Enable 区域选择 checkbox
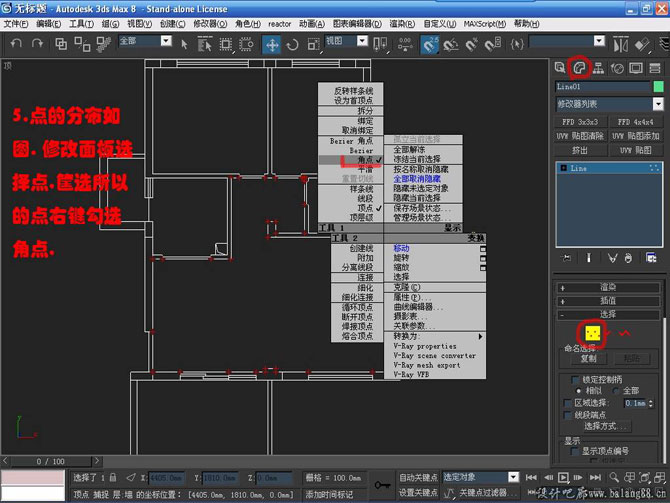The width and height of the screenshot is (670, 503). click(x=567, y=403)
